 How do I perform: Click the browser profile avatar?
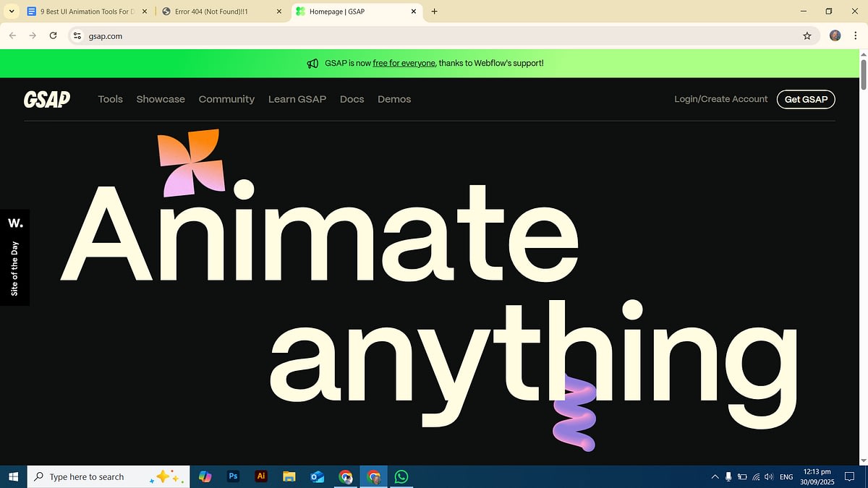click(835, 35)
